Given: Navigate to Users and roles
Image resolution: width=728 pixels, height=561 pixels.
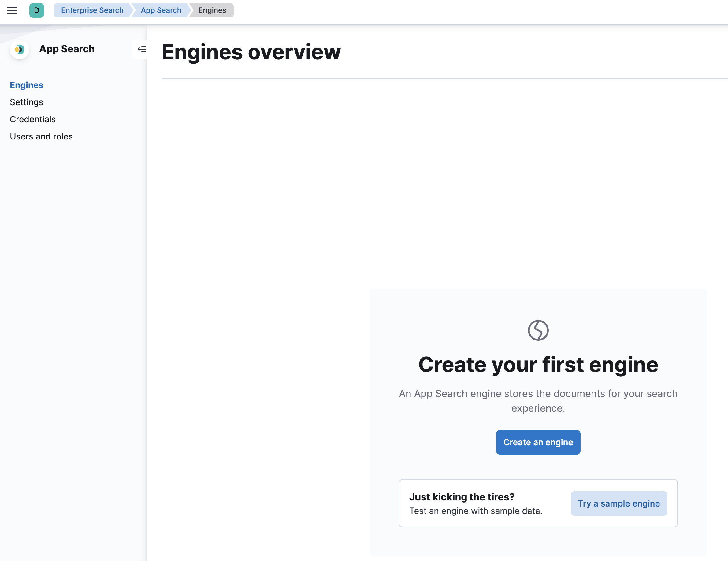Looking at the screenshot, I should tap(41, 136).
